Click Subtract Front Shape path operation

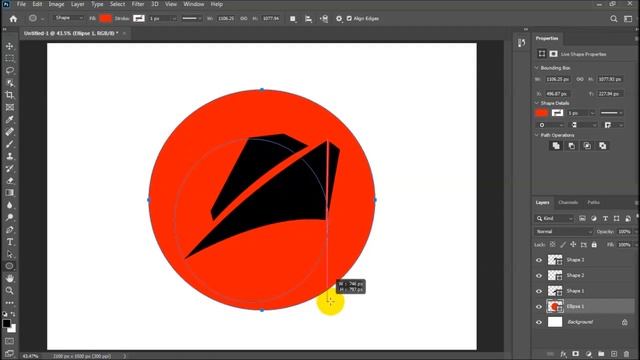[571, 146]
